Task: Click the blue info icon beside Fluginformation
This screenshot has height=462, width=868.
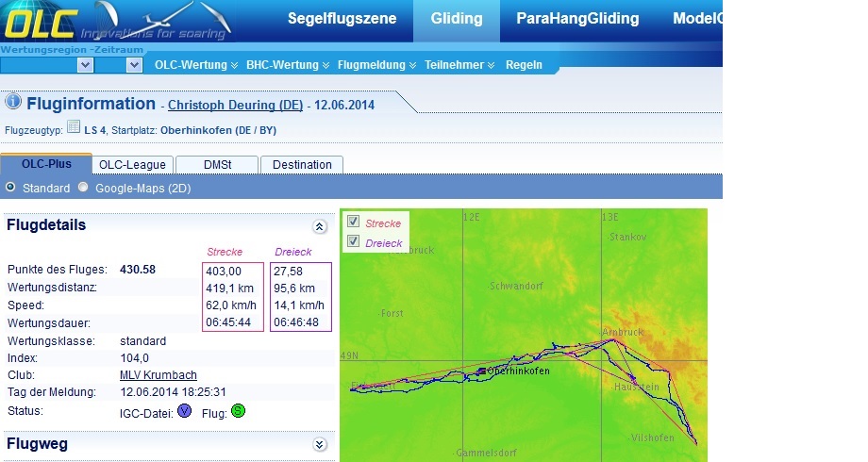Action: pyautogui.click(x=13, y=102)
